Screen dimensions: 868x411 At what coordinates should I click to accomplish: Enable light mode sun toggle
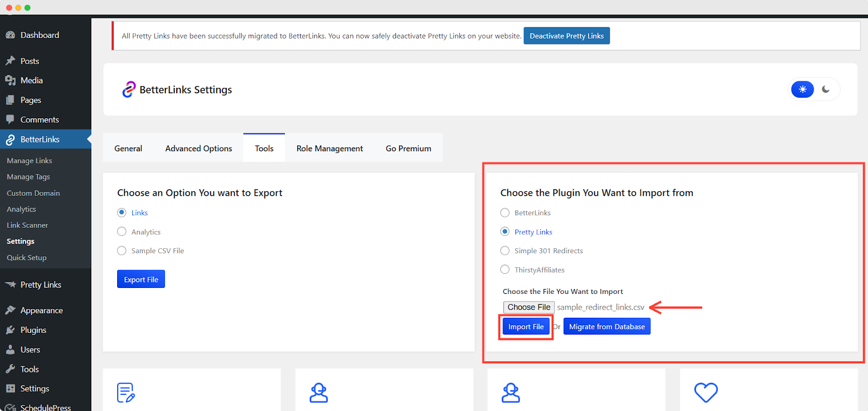click(802, 89)
